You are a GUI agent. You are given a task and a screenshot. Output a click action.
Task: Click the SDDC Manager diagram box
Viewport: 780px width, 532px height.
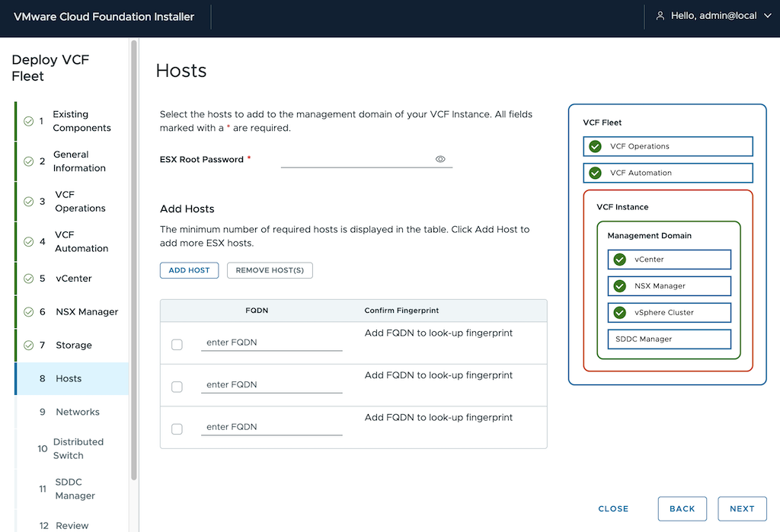pos(669,339)
